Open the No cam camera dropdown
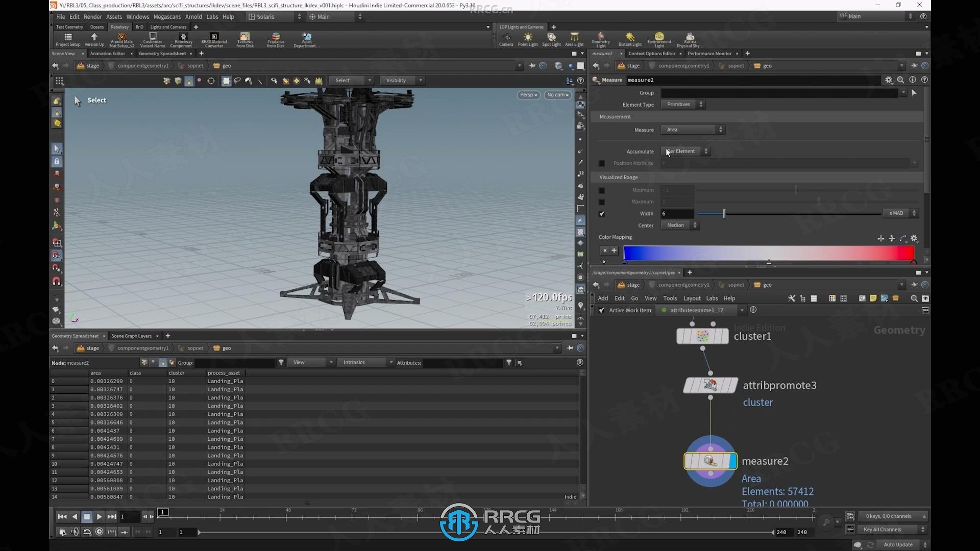 557,95
